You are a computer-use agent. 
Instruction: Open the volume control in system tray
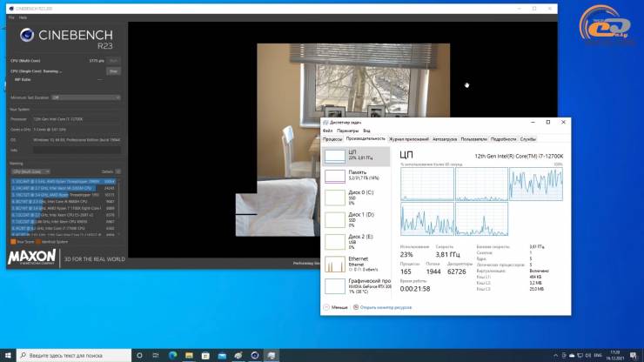coord(588,355)
